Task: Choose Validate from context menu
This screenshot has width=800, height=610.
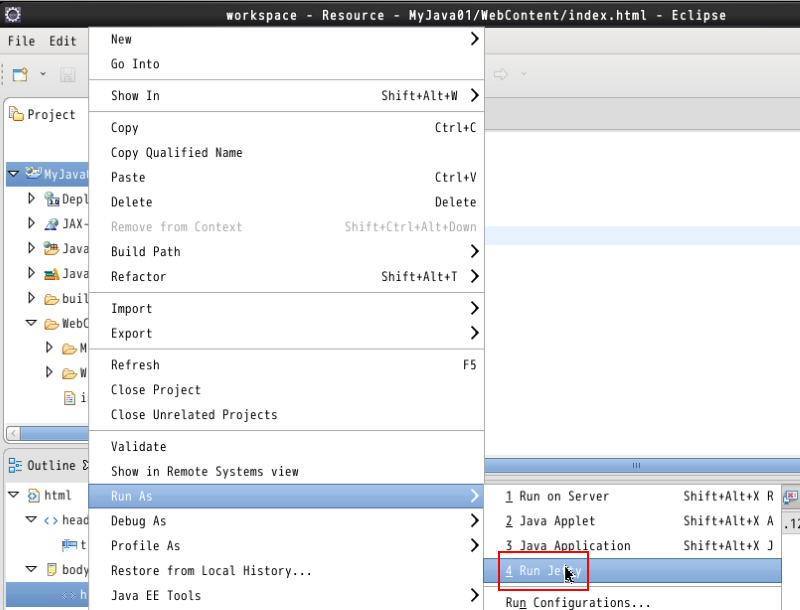Action: tap(286, 446)
